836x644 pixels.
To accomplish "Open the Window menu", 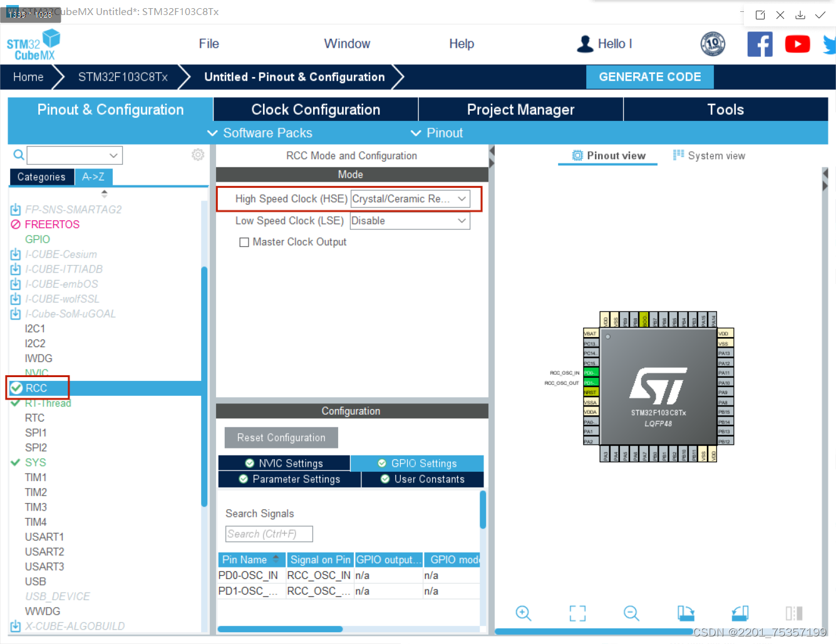I will click(x=347, y=44).
